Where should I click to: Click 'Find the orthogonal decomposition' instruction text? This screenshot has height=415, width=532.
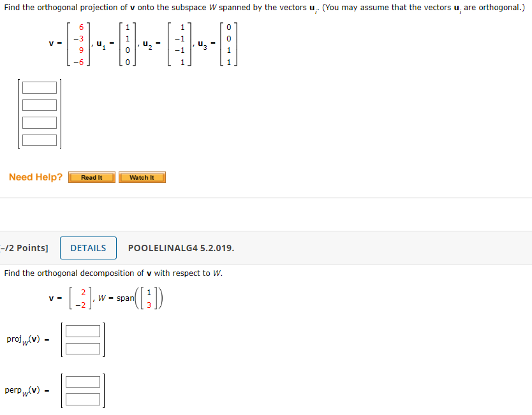tap(114, 273)
